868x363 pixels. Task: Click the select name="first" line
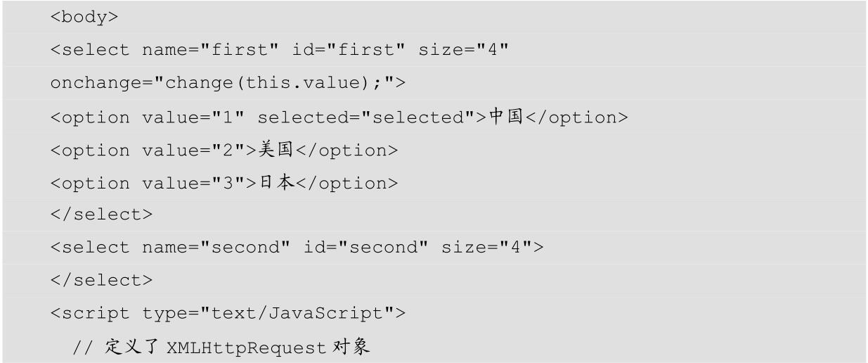279,51
